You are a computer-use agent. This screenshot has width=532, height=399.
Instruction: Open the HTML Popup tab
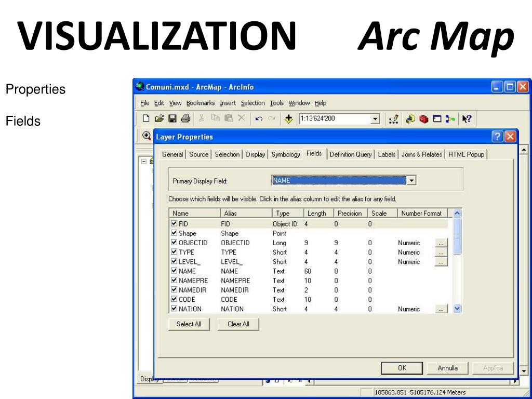[466, 154]
